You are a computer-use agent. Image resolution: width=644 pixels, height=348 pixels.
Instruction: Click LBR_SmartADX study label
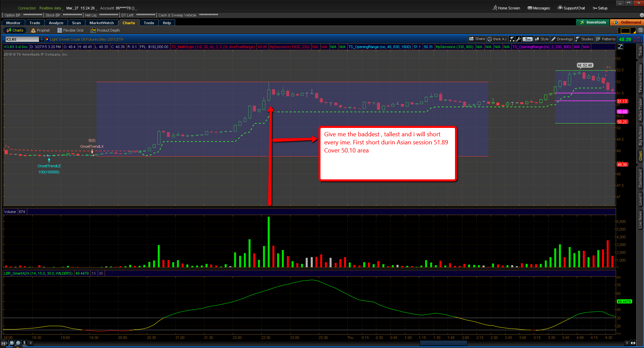pos(38,273)
